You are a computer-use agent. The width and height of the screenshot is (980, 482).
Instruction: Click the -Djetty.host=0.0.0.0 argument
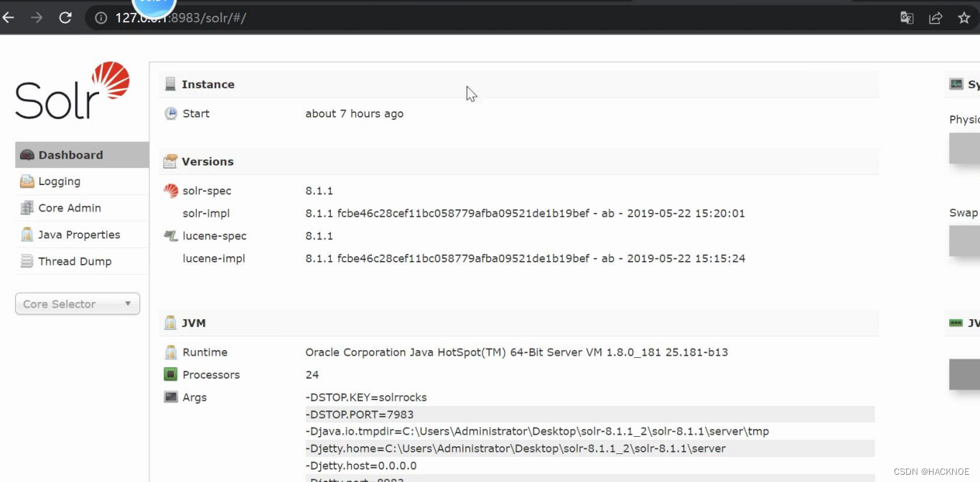click(361, 466)
